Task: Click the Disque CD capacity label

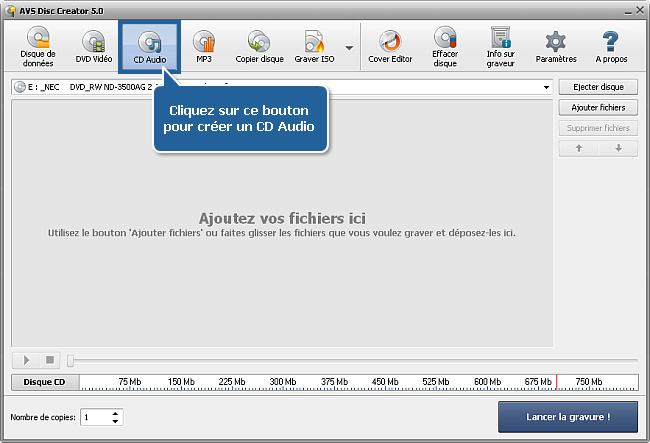Action: point(45,382)
